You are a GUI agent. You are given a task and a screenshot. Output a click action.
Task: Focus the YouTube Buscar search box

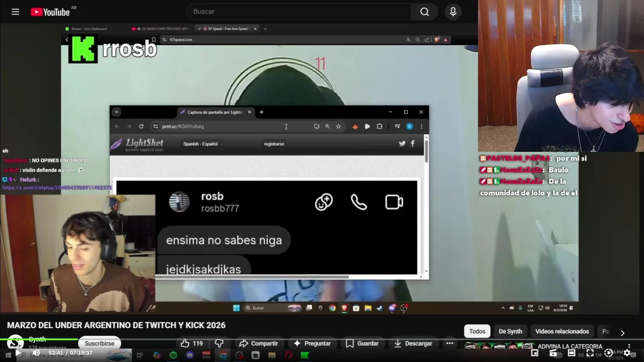(x=299, y=12)
